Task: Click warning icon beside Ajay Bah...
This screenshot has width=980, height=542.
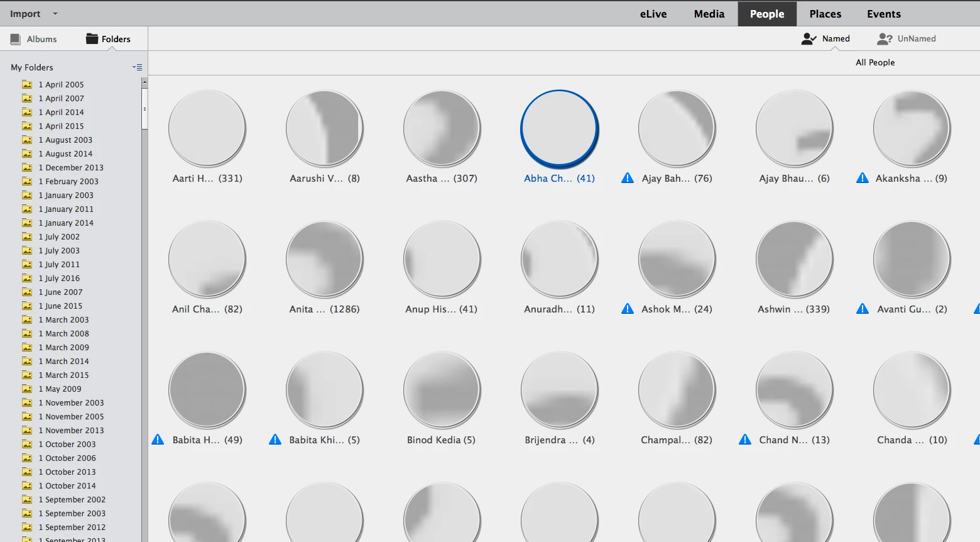Action: point(628,178)
